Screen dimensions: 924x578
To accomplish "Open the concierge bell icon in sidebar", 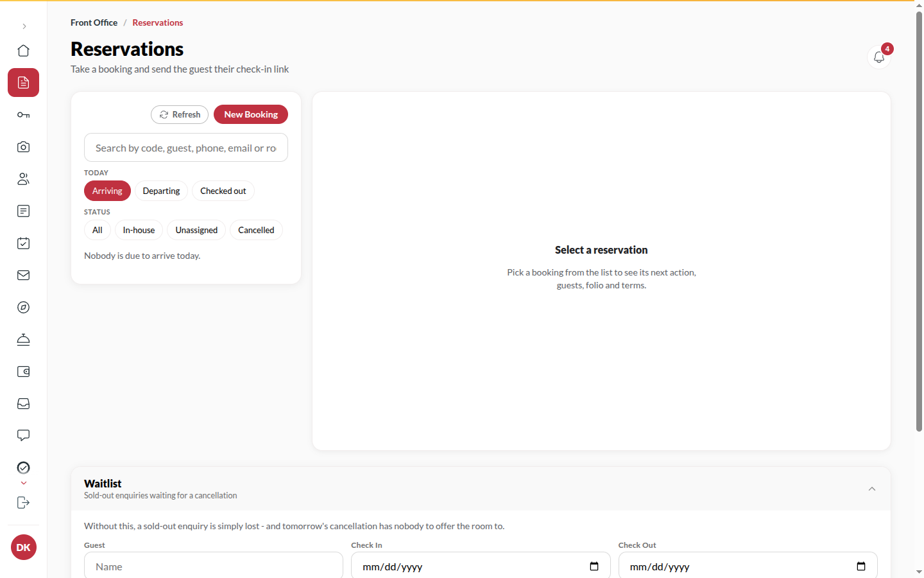I will (23, 340).
